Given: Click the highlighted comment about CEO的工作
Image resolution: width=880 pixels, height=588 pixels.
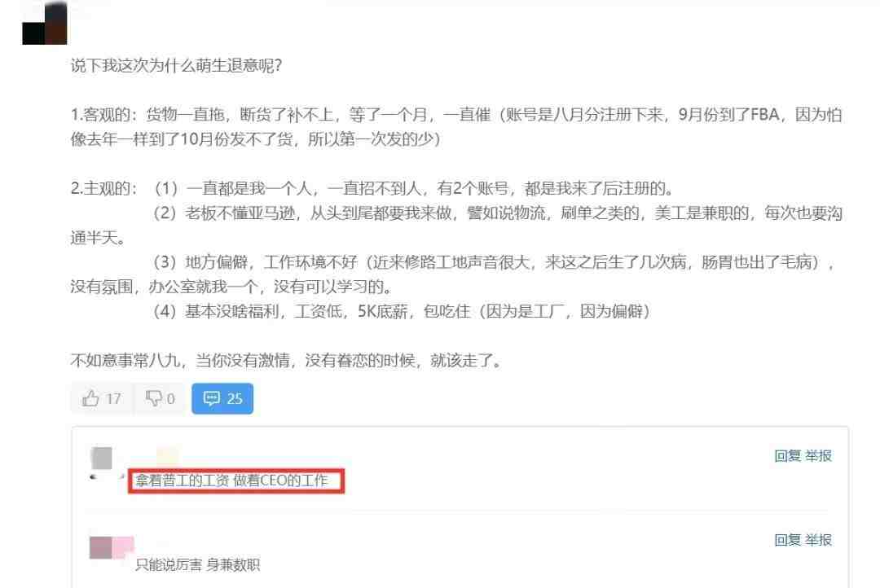Looking at the screenshot, I should pyautogui.click(x=231, y=480).
